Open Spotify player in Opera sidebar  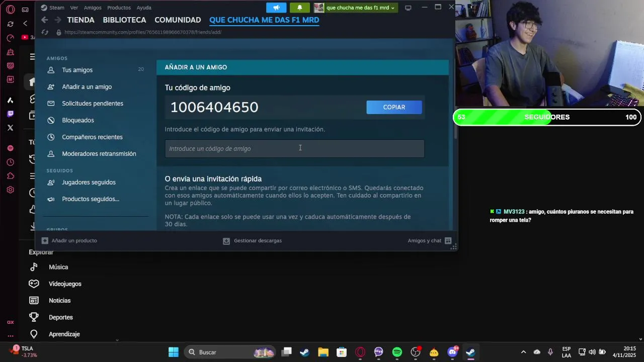pos(10,148)
